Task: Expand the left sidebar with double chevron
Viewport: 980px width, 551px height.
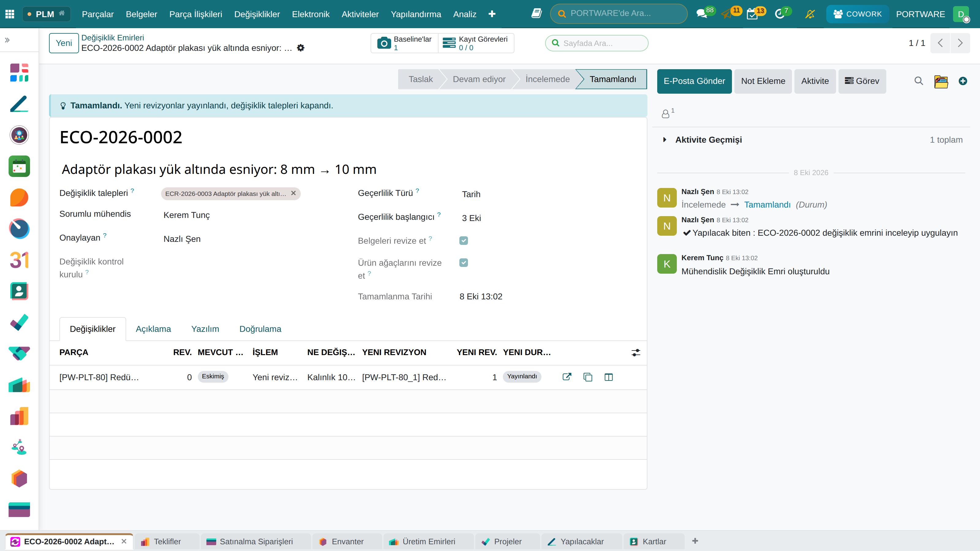Action: pyautogui.click(x=7, y=40)
